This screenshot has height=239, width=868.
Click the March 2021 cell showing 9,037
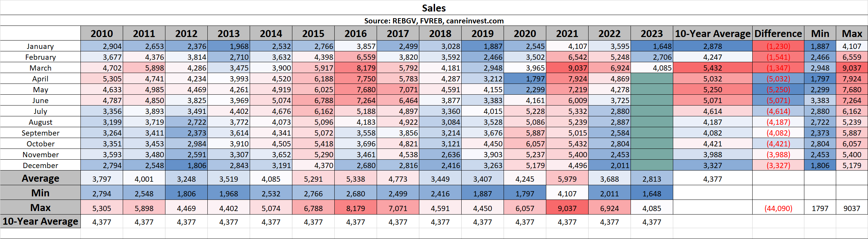pos(567,68)
